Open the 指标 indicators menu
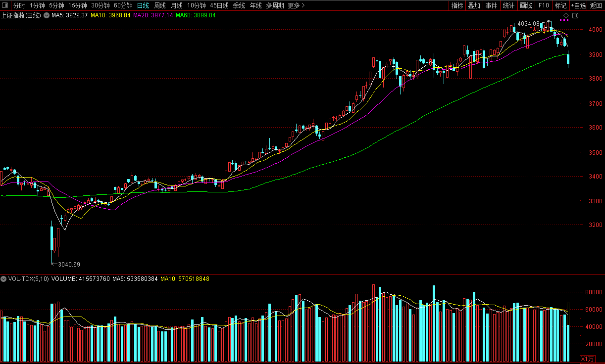The width and height of the screenshot is (605, 364). coord(457,5)
